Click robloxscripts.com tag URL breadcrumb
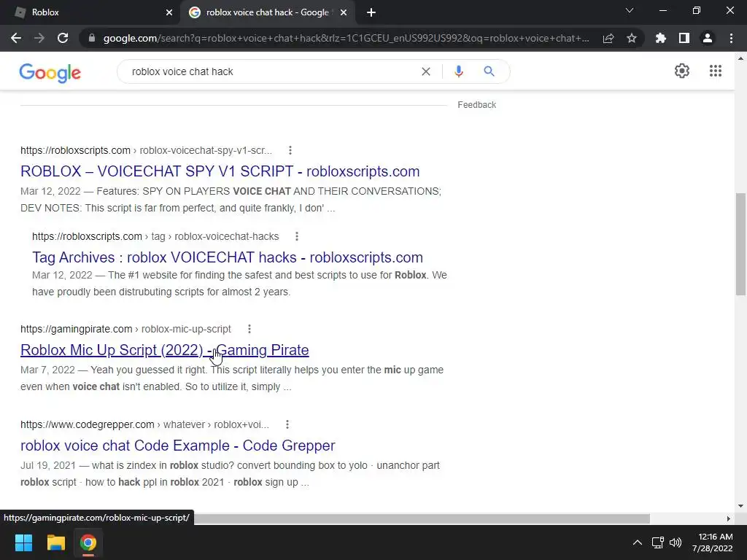The image size is (747, 560). click(155, 236)
